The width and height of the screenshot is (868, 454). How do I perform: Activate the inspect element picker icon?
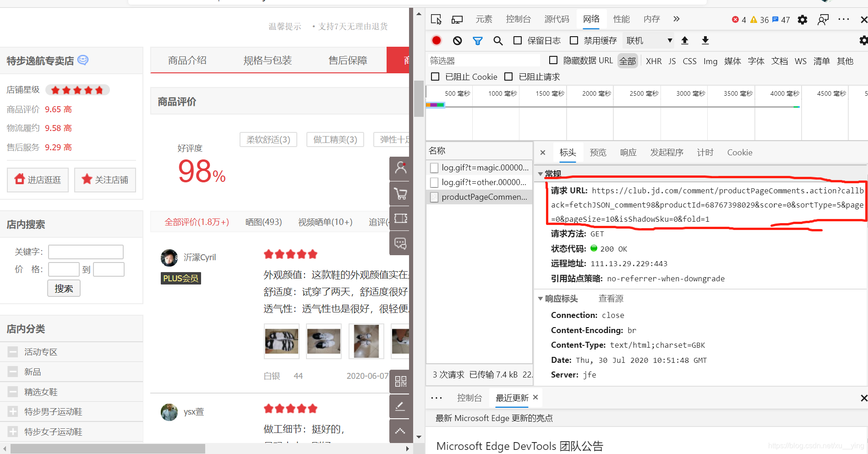pos(436,19)
